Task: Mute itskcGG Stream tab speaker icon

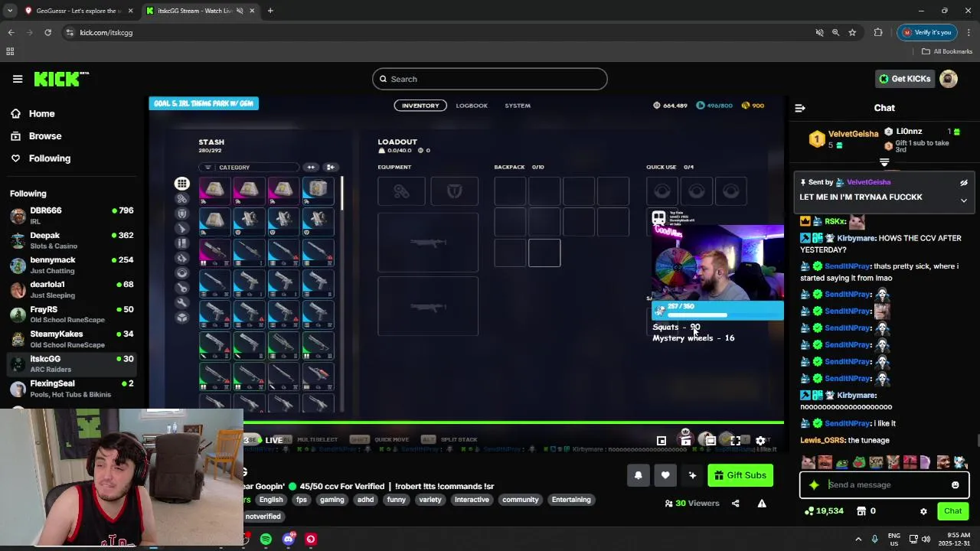Action: pyautogui.click(x=240, y=11)
